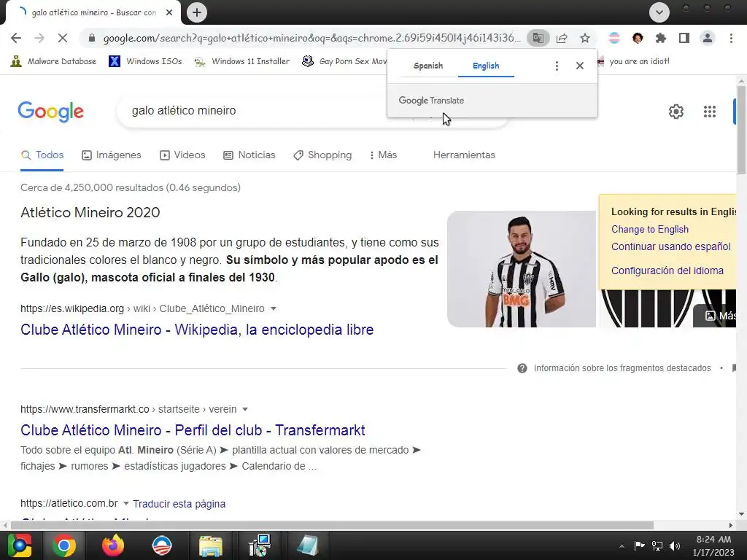Open the new tab plus button
Screen dimensions: 747x560
tap(197, 12)
